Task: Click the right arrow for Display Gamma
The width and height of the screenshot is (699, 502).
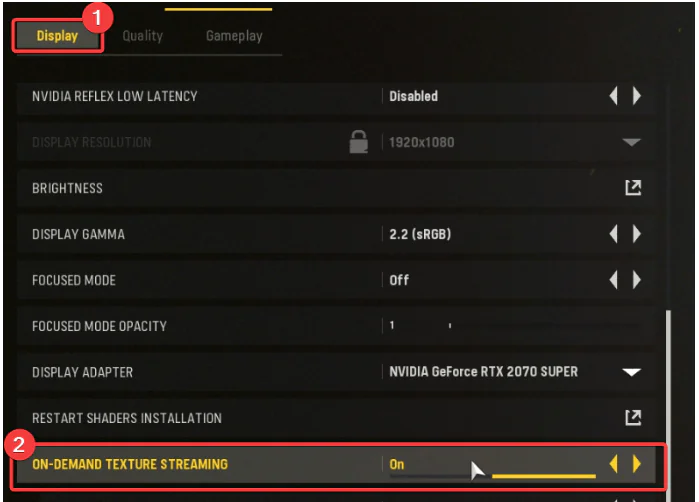Action: coord(637,234)
